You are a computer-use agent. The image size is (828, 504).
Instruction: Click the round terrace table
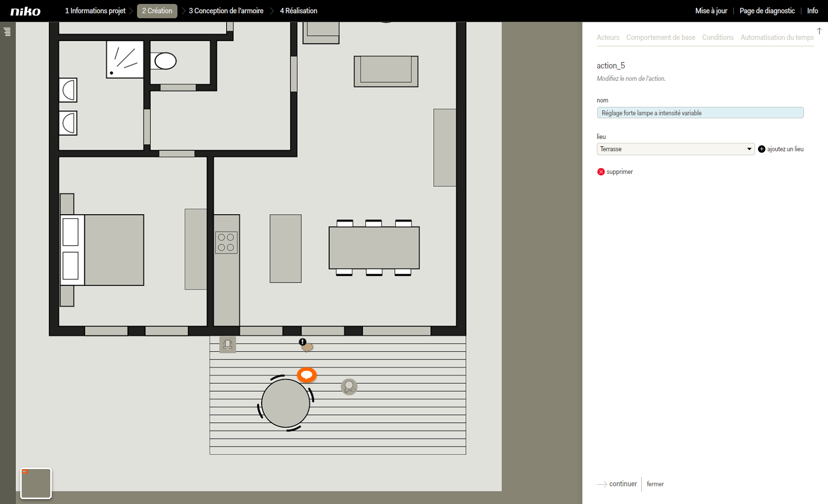point(285,403)
